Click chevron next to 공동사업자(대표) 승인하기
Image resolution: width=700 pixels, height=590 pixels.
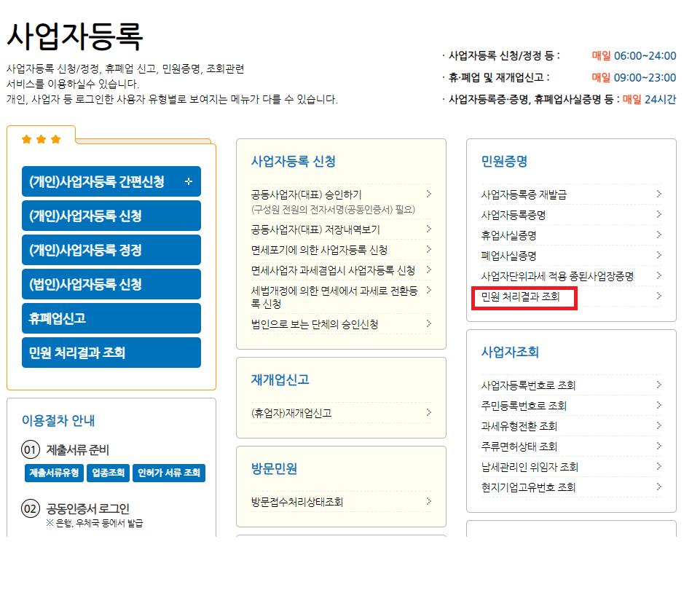(428, 194)
